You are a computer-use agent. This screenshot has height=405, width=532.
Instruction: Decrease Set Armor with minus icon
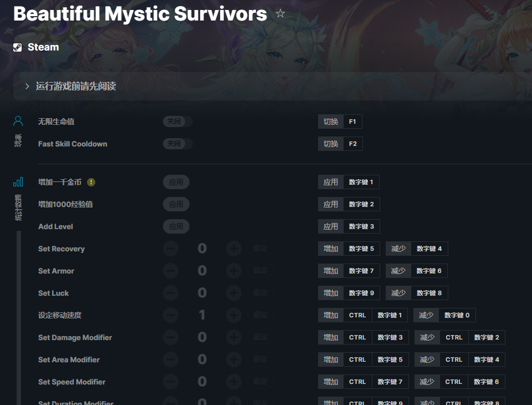(x=171, y=271)
